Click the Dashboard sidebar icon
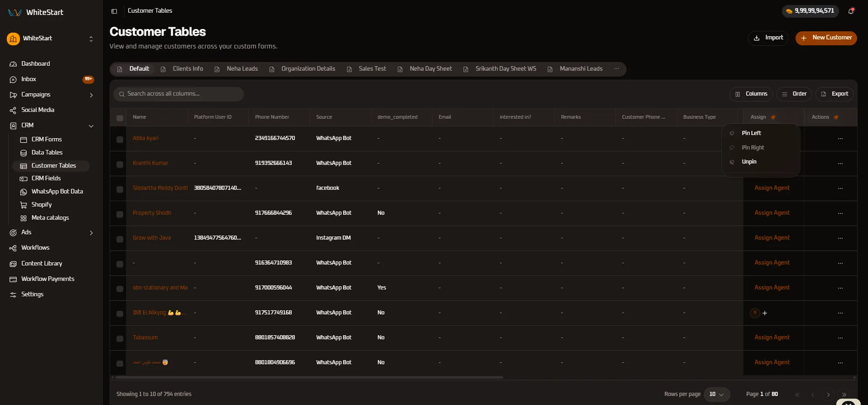The width and height of the screenshot is (868, 405). click(13, 64)
